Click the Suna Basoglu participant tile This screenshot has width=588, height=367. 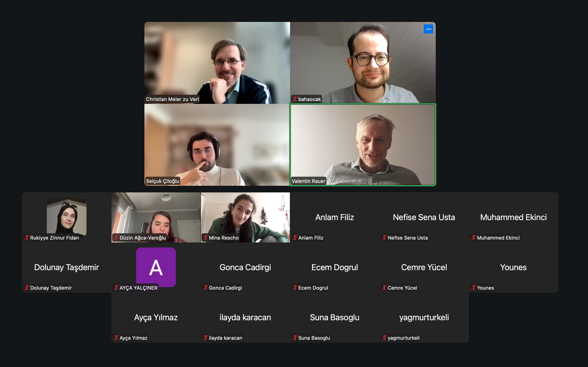point(335,318)
